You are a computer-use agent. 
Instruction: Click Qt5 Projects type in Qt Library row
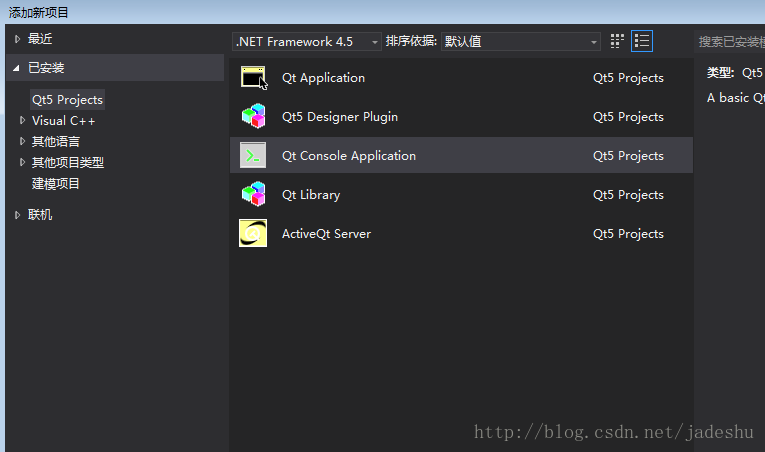point(628,195)
